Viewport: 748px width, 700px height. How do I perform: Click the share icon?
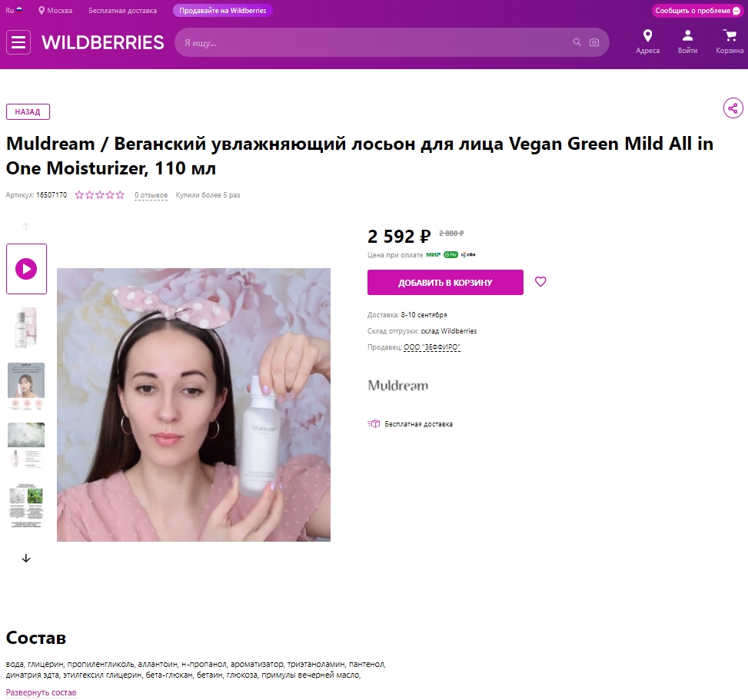coord(733,108)
